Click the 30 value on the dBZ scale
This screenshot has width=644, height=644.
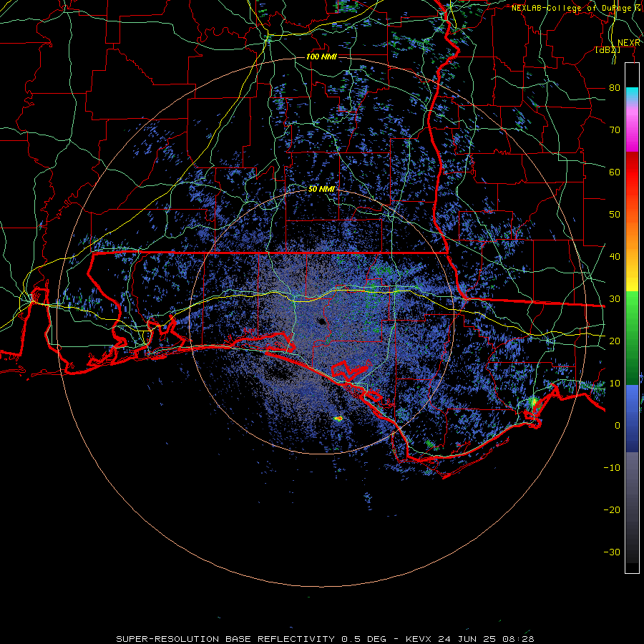615,299
